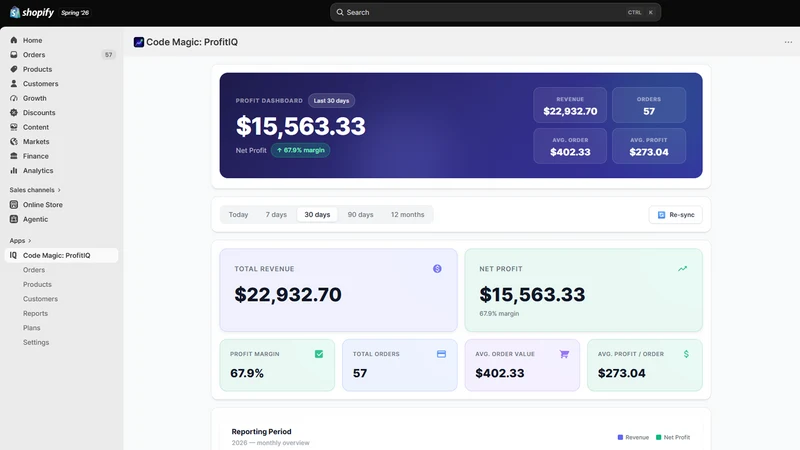
Task: Open Orders under Code Magic: ProfitIQ
Action: (34, 270)
